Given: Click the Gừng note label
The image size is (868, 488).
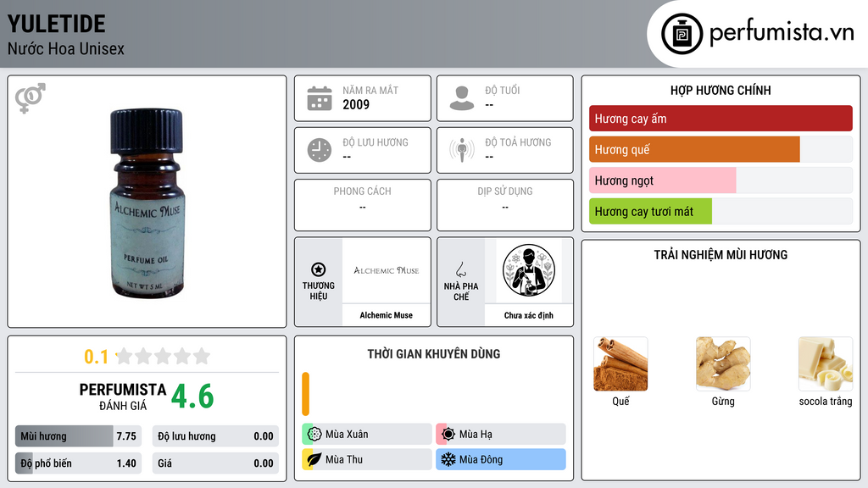Looking at the screenshot, I should [723, 401].
